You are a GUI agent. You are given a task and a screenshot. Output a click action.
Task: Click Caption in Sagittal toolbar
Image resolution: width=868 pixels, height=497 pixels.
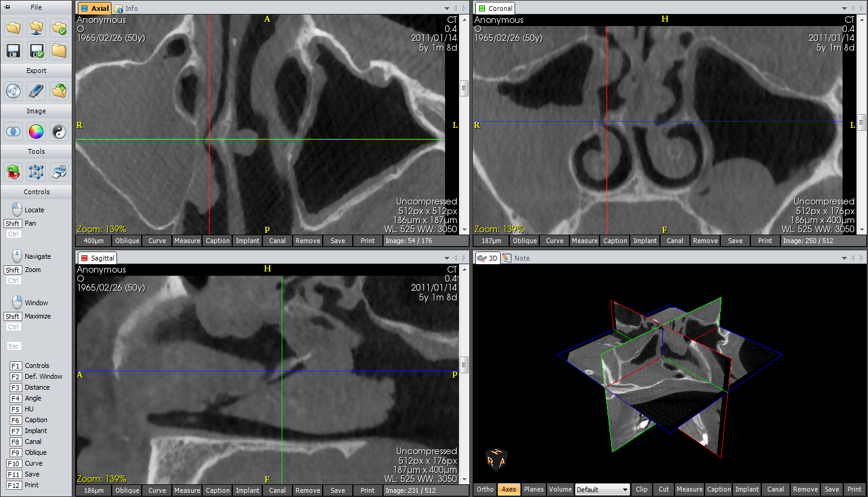(217, 490)
